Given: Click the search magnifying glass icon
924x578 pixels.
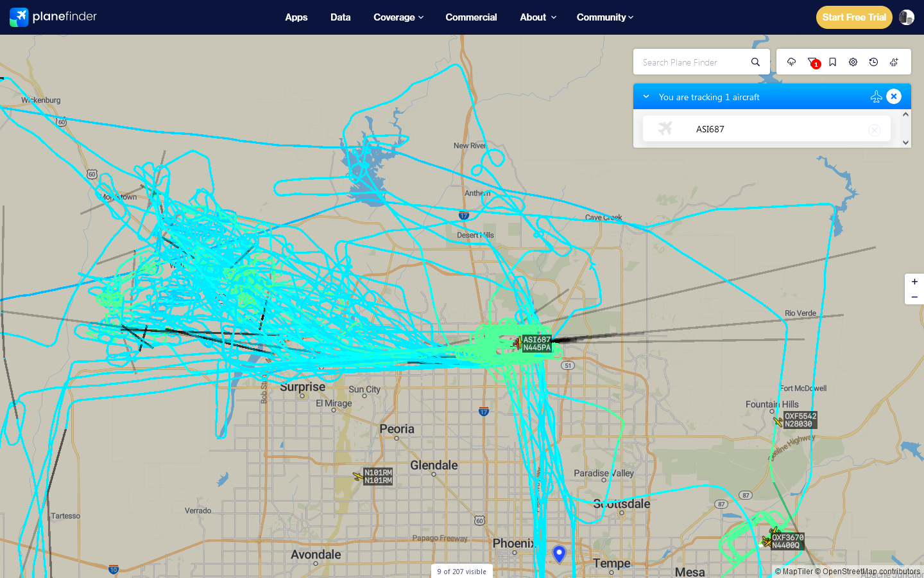Looking at the screenshot, I should click(755, 62).
